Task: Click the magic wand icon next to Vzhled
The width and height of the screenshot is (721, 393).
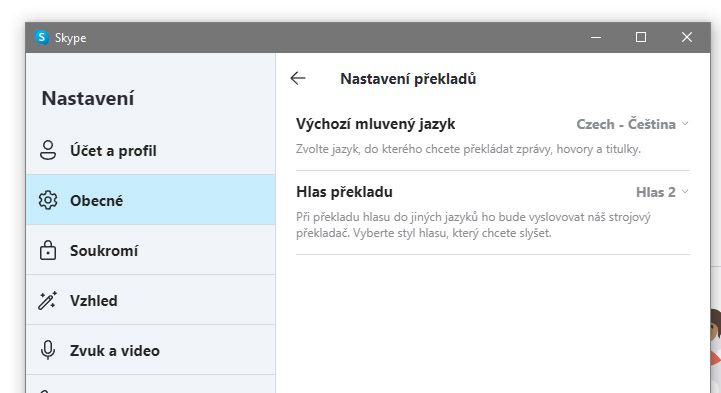Action: [x=47, y=301]
